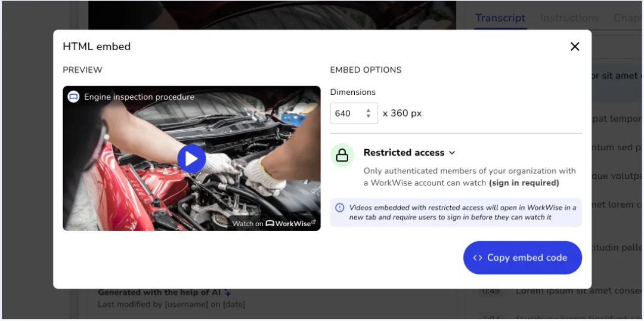The width and height of the screenshot is (644, 321).
Task: Click the info icon in the notice
Action: click(x=340, y=208)
